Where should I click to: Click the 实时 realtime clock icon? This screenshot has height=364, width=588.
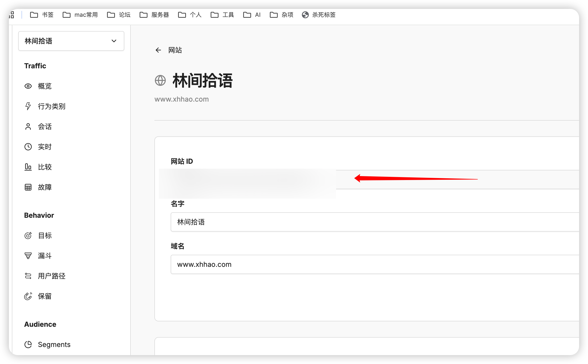pos(28,146)
